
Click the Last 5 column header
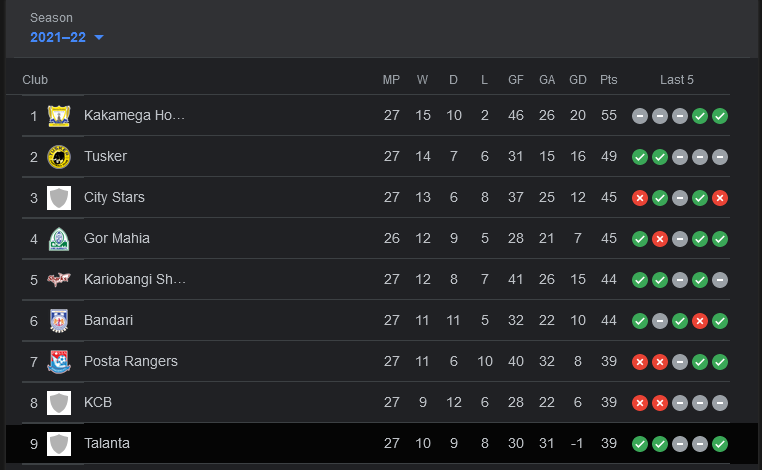point(676,80)
